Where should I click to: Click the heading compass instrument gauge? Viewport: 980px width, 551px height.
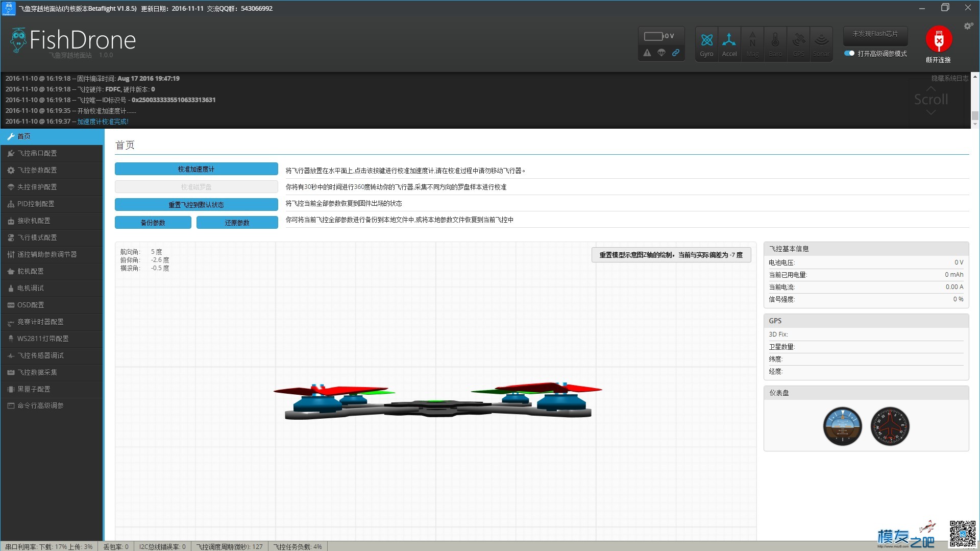890,426
